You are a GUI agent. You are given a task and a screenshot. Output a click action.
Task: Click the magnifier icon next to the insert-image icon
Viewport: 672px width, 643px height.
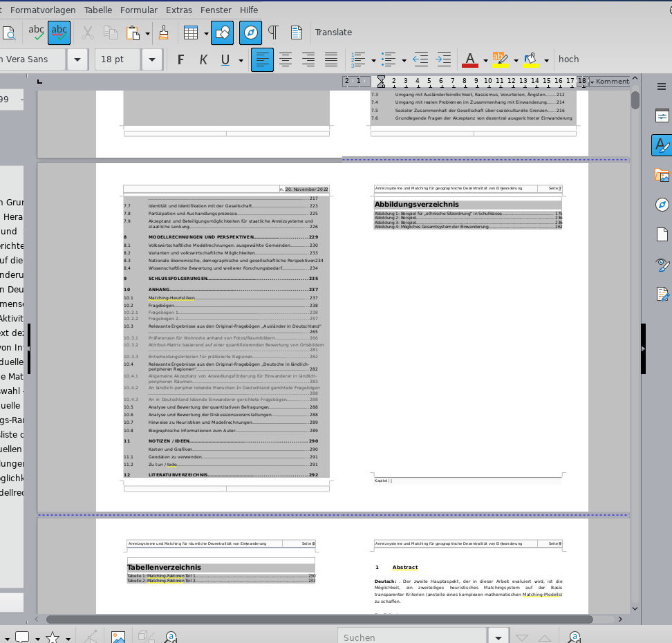171,637
